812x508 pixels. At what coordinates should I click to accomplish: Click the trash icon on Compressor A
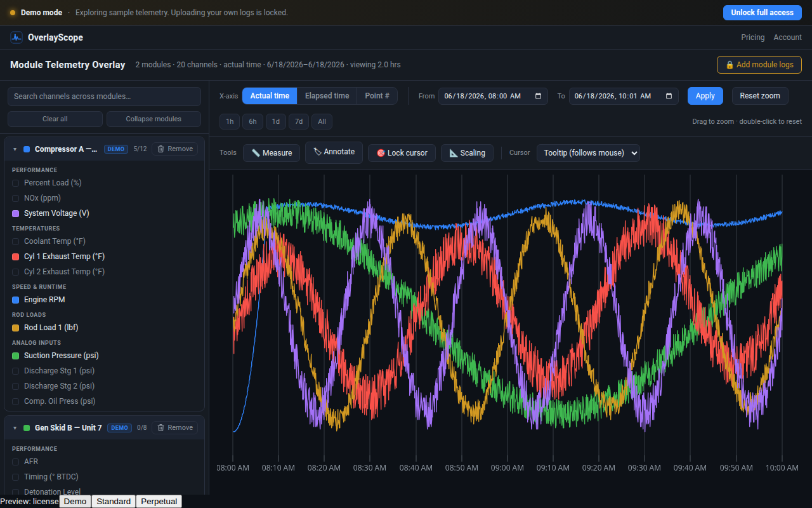(160, 149)
